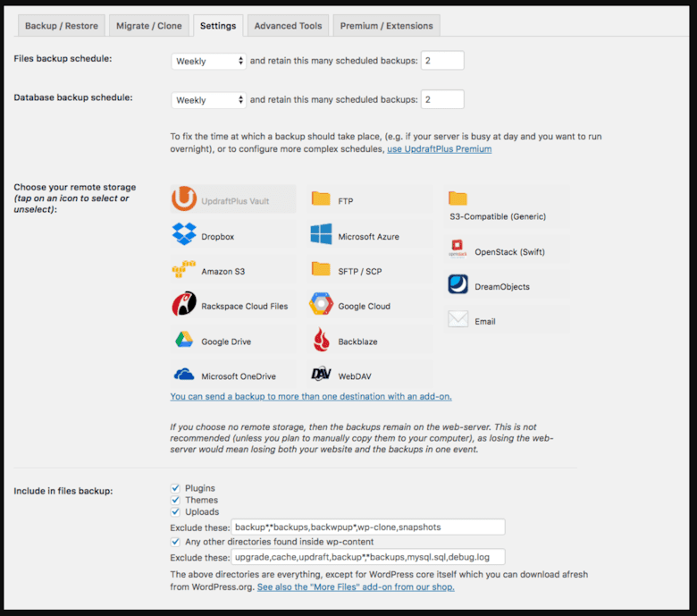
Task: Open the "More Files" add-on shop link
Action: pos(356,587)
